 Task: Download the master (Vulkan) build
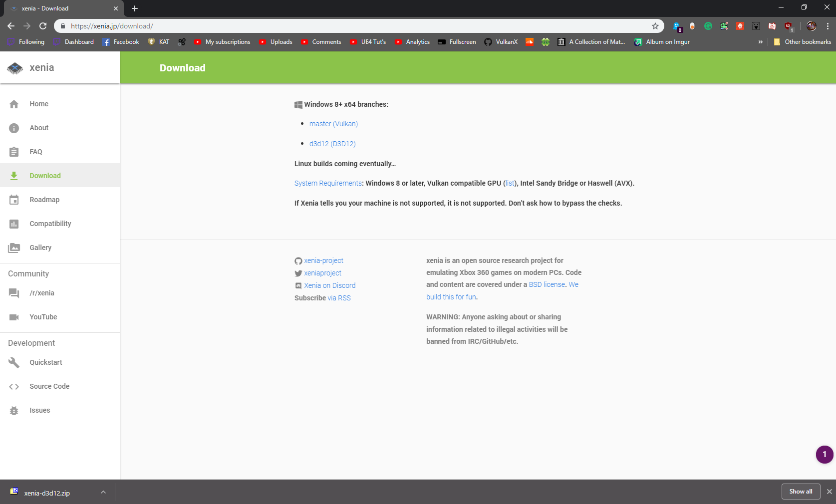click(x=333, y=124)
